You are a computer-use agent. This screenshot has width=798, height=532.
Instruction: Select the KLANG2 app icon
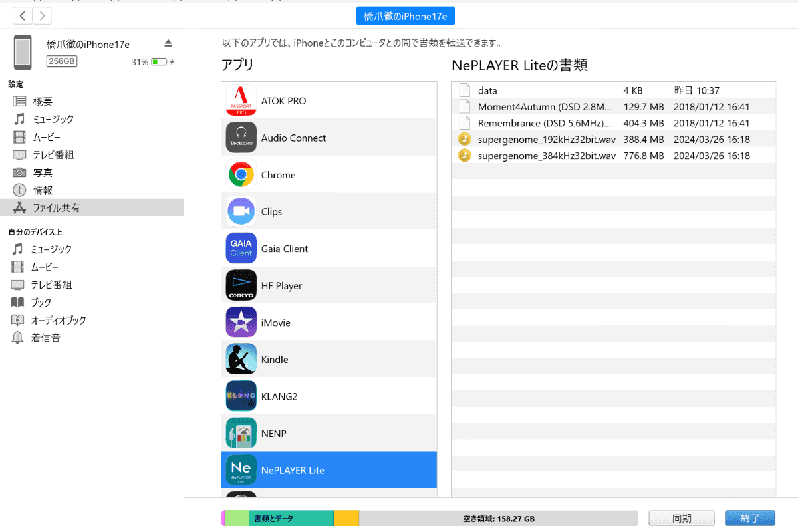tap(241, 396)
